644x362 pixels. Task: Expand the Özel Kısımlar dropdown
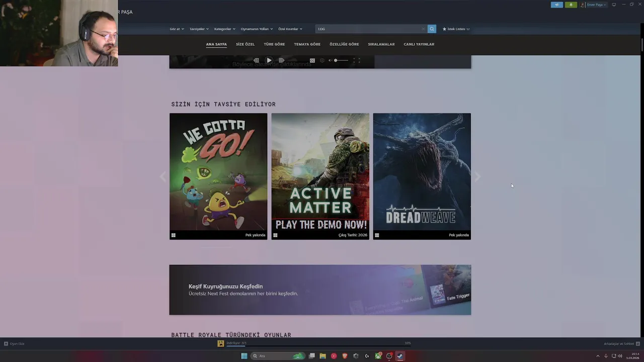point(290,29)
